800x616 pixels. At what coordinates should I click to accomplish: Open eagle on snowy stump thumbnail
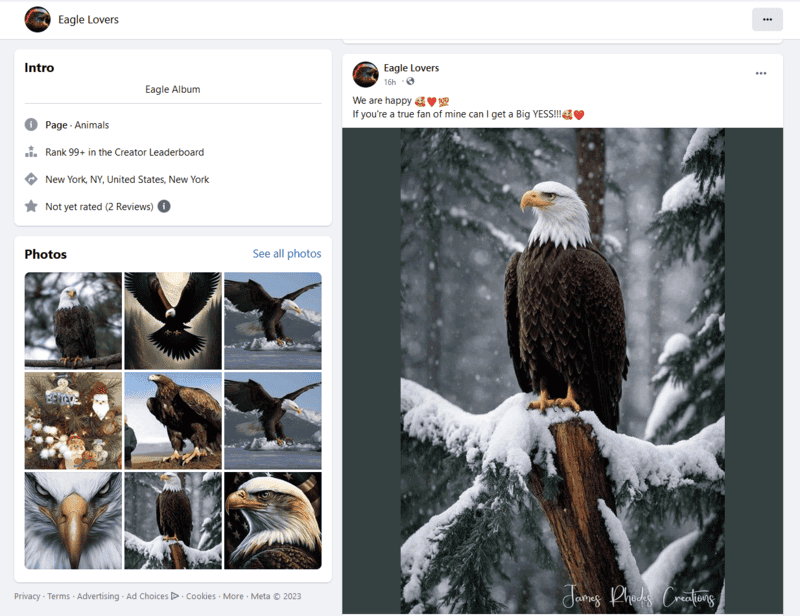point(173,520)
